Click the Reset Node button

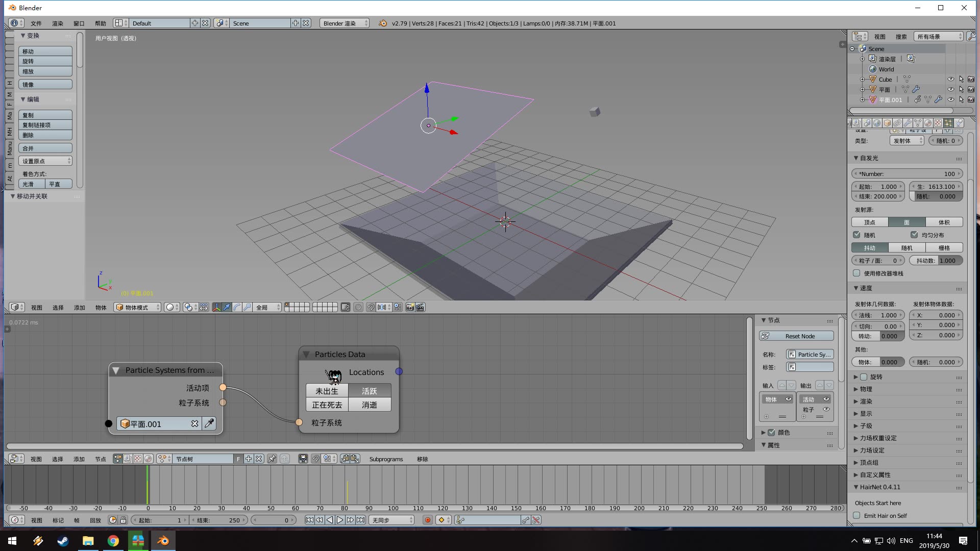click(796, 336)
